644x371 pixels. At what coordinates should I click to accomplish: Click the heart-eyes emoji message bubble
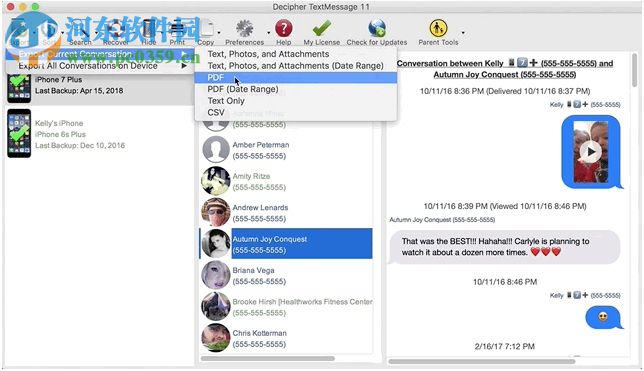click(x=603, y=317)
